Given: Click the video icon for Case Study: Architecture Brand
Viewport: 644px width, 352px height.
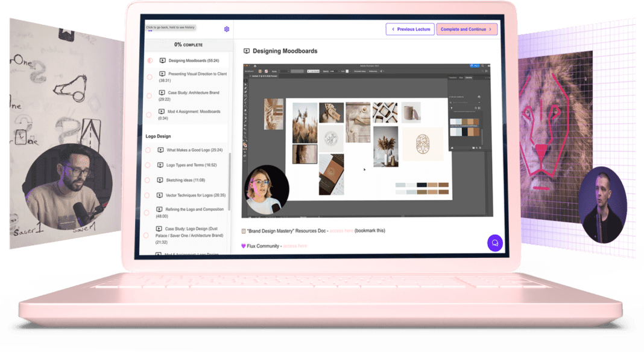Looking at the screenshot, I should point(162,92).
